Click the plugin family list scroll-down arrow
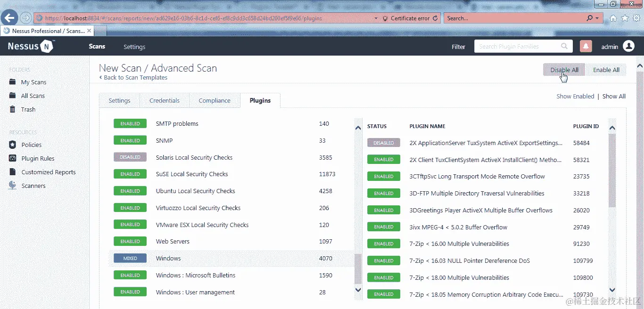Image resolution: width=644 pixels, height=309 pixels. [x=358, y=290]
